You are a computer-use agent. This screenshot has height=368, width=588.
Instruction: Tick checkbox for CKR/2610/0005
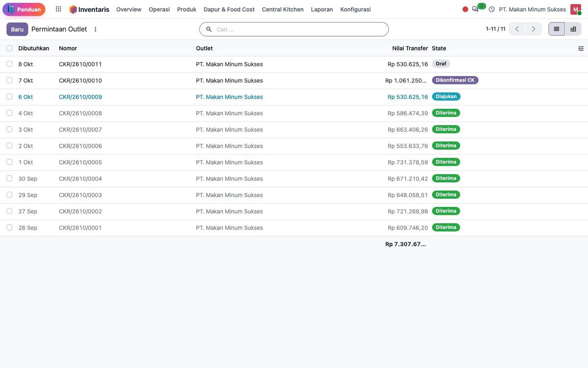(9, 162)
